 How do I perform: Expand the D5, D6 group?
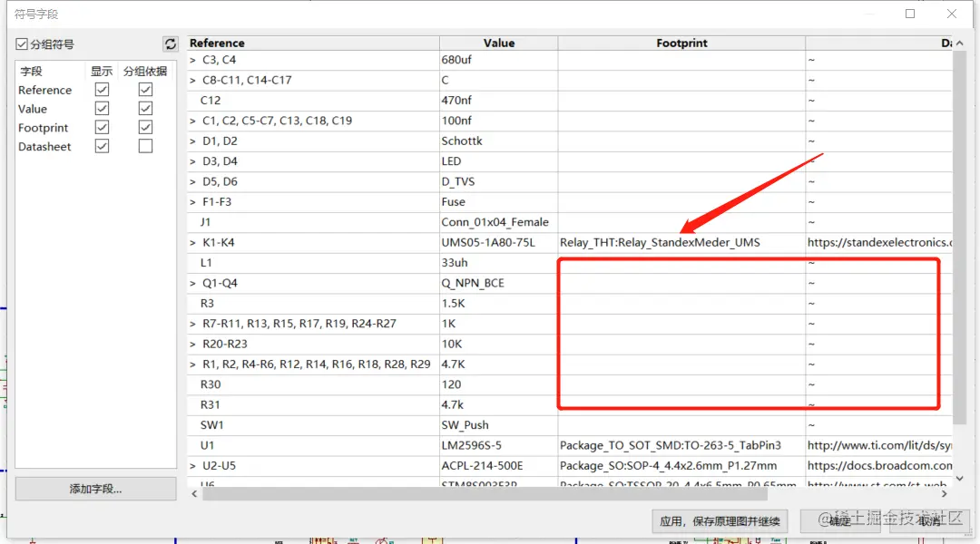[192, 181]
